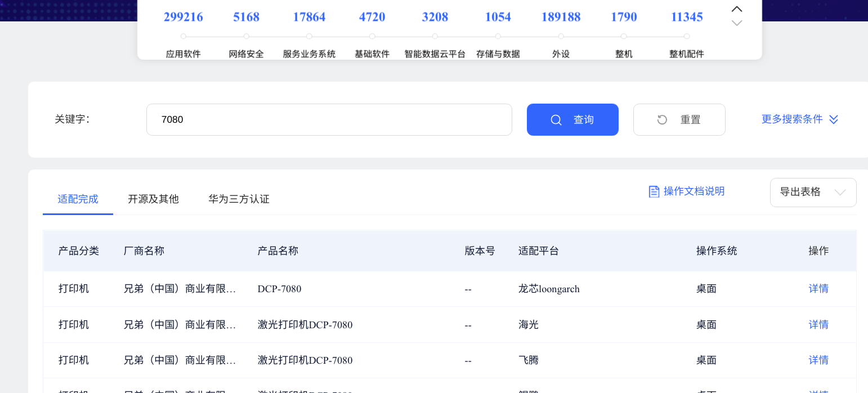Open 详情 for the 海光 row
868x393 pixels.
coord(818,324)
